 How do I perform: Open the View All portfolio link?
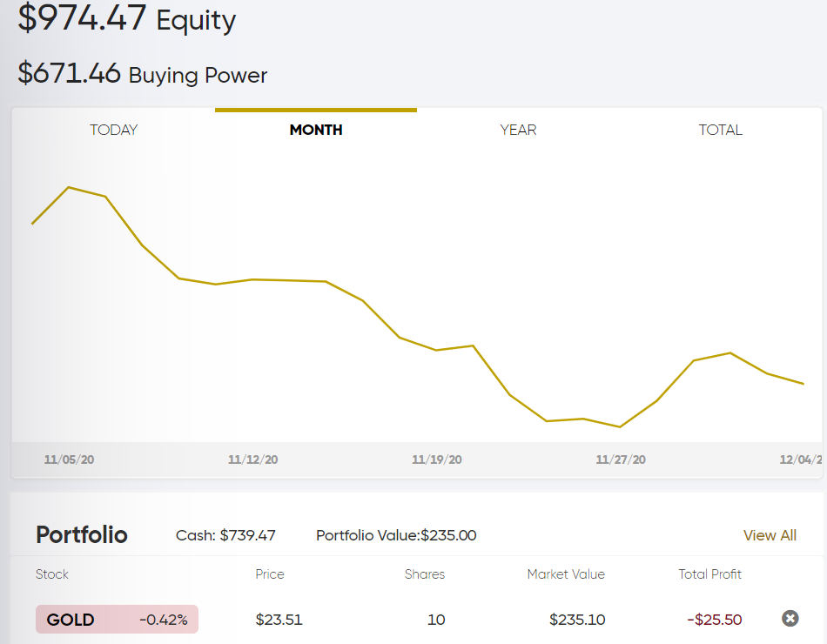[x=770, y=535]
